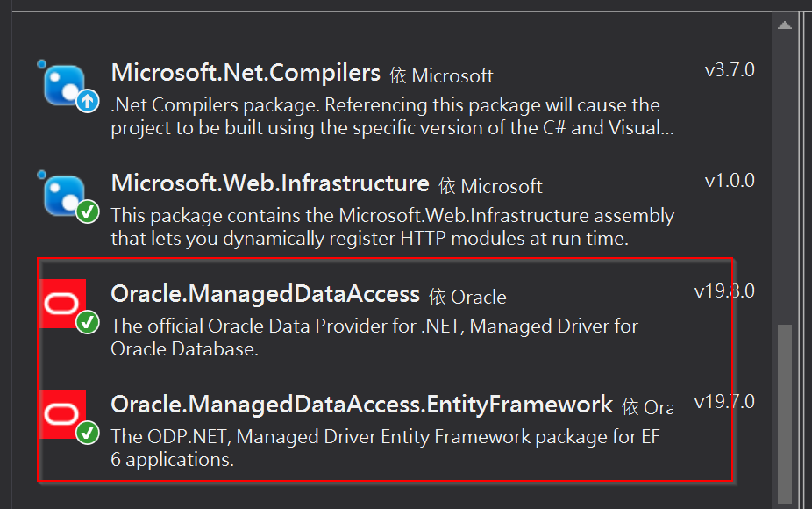The height and width of the screenshot is (509, 812).
Task: Click installed checkmark badge on Microsoft.Web.Infrastructure
Action: (x=87, y=212)
